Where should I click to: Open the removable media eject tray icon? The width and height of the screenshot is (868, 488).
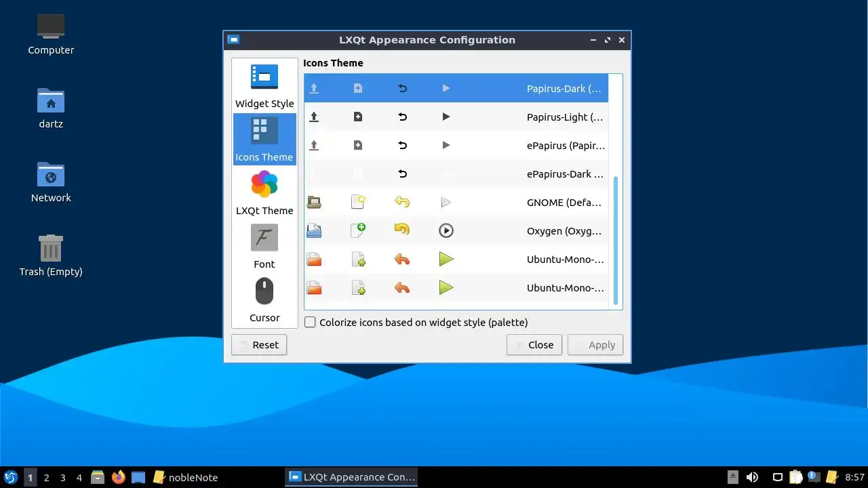pos(733,477)
